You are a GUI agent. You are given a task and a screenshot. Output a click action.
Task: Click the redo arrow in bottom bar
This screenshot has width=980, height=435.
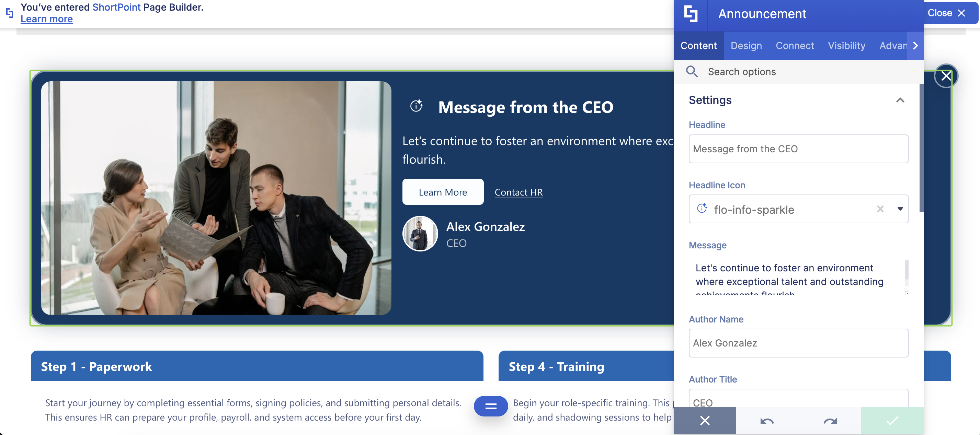(x=830, y=421)
